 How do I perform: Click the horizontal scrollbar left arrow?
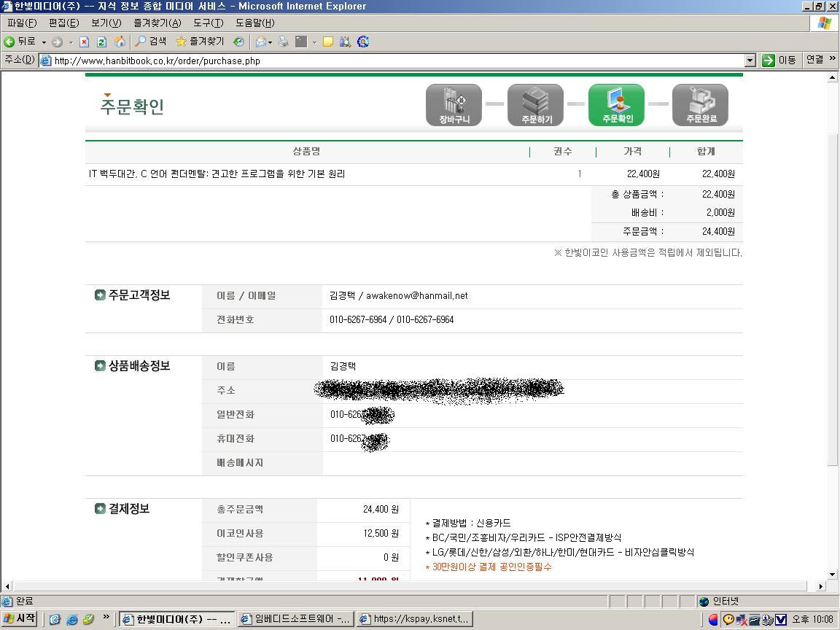pyautogui.click(x=7, y=586)
